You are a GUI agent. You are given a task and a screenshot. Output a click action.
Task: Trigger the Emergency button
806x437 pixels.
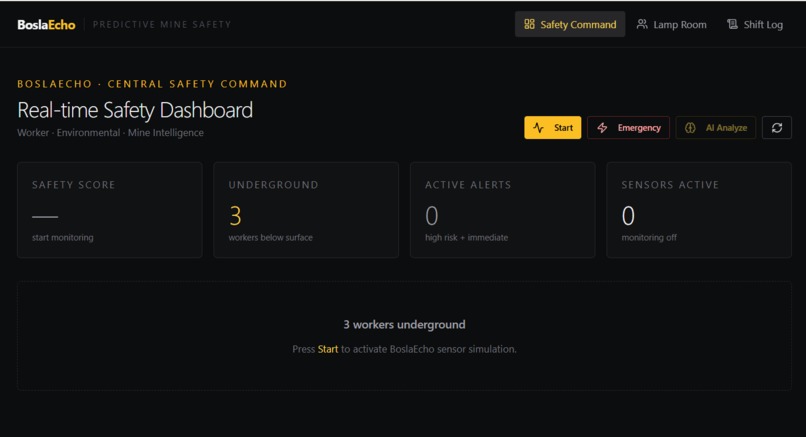pyautogui.click(x=628, y=128)
